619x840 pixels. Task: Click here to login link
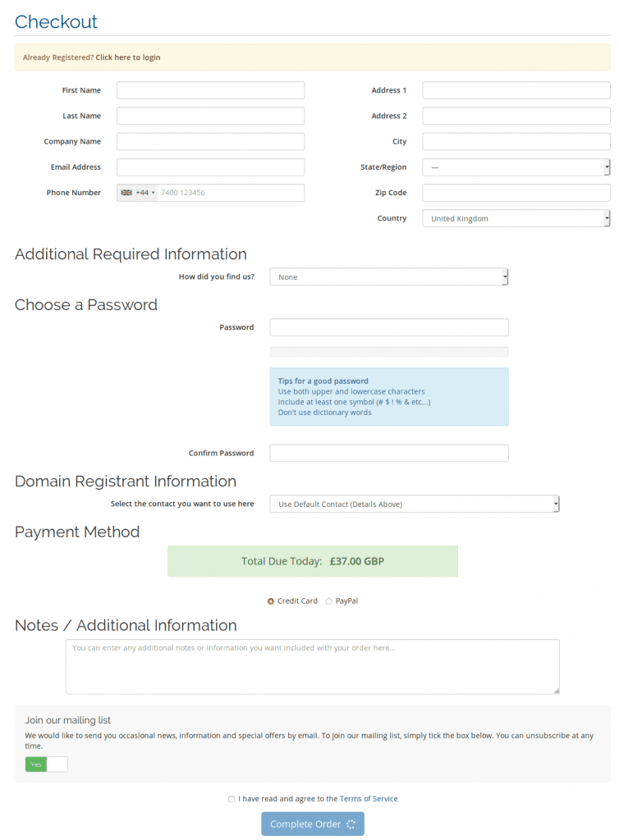[x=127, y=57]
